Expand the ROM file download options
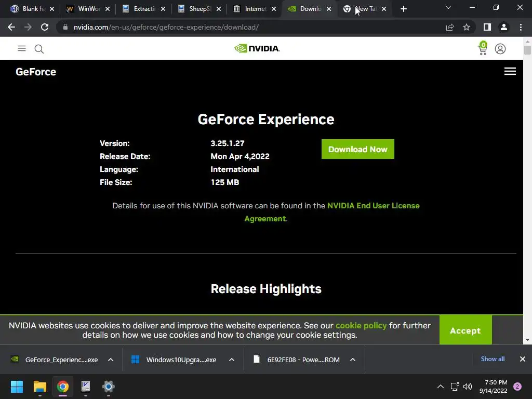 click(x=353, y=360)
